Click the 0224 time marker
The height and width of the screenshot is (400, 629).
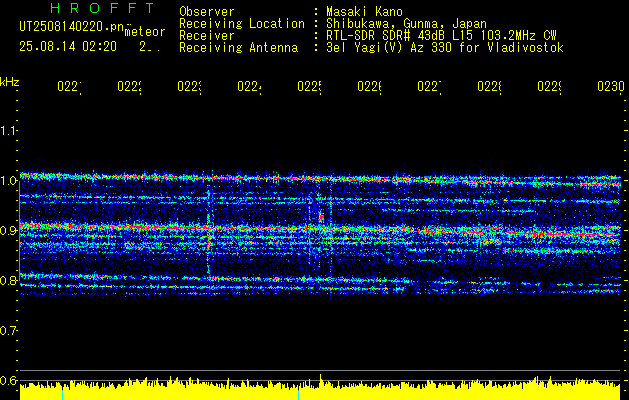(x=250, y=86)
